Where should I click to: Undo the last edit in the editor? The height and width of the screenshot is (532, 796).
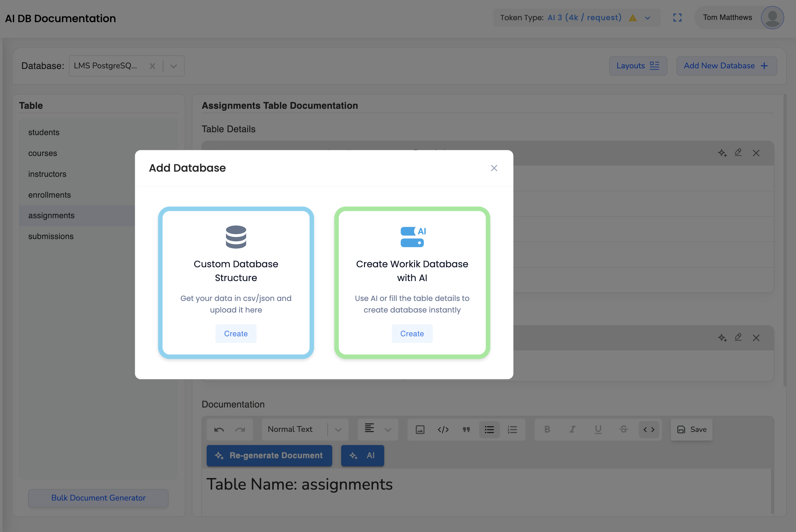click(x=219, y=429)
